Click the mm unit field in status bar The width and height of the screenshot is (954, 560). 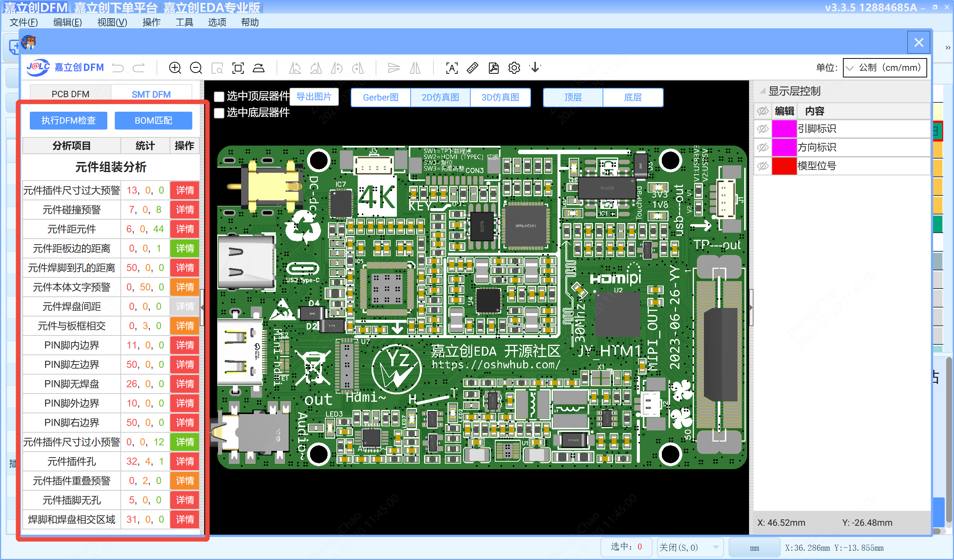coord(754,547)
